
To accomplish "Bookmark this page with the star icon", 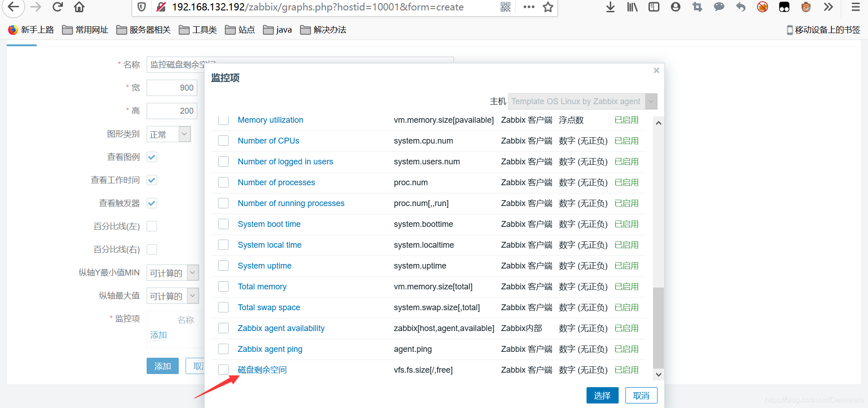I will [548, 7].
